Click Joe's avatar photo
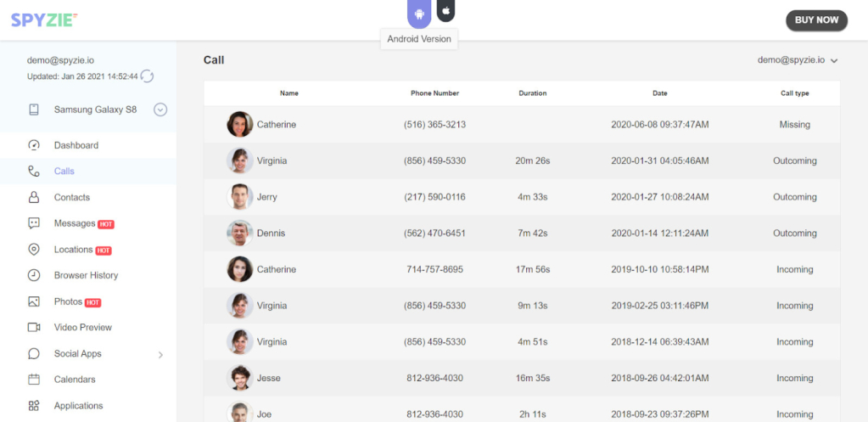This screenshot has height=422, width=868. [x=239, y=412]
